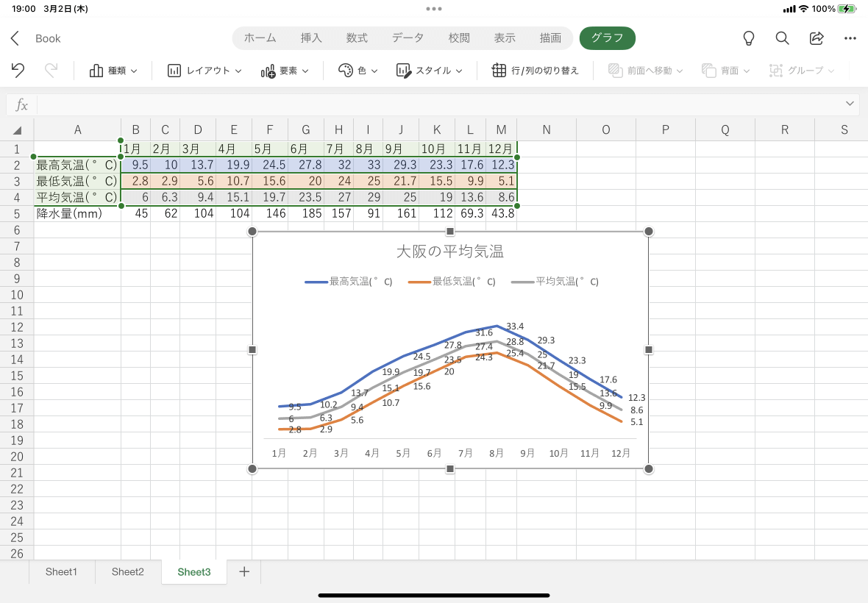Viewport: 868px width, 603px height.
Task: Open the search magnifier icon
Action: [782, 38]
